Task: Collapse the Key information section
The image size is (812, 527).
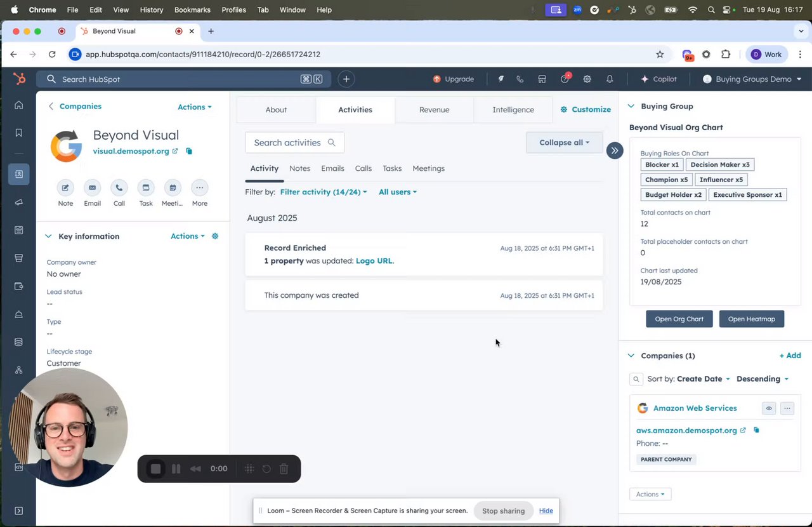Action: coord(48,236)
